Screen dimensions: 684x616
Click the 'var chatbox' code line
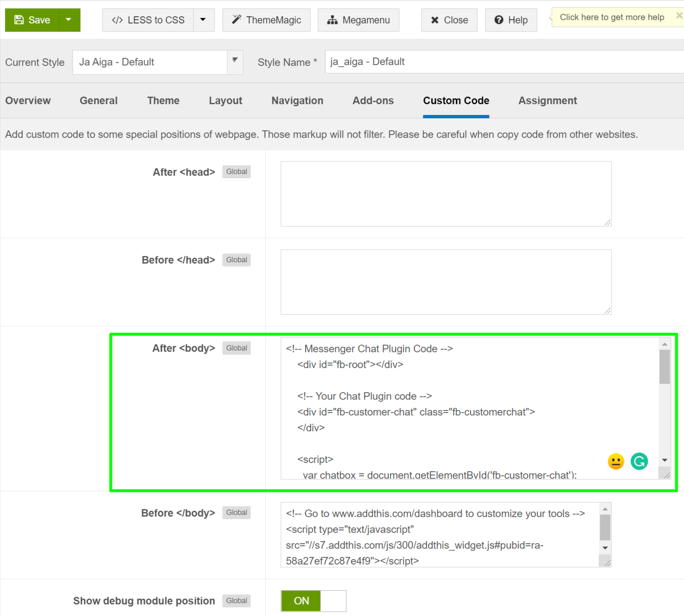(x=440, y=475)
